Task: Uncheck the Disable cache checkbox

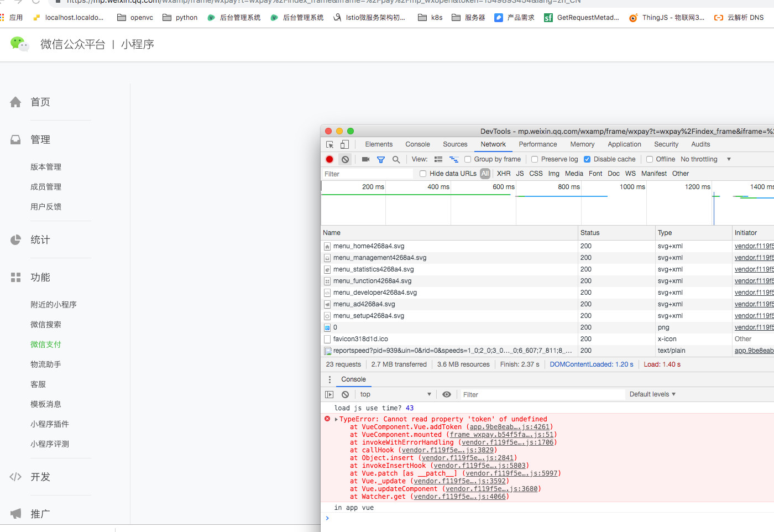Action: click(x=587, y=159)
